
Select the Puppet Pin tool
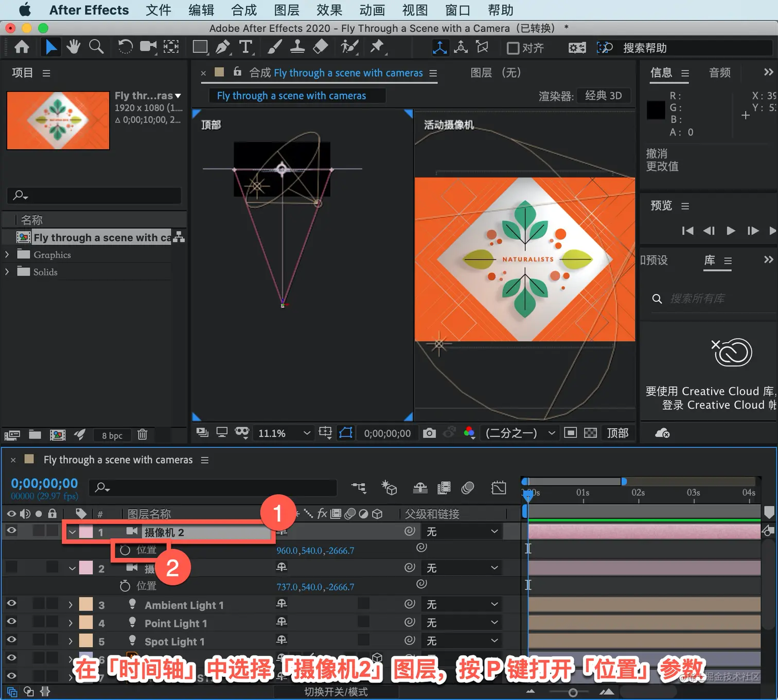point(377,47)
